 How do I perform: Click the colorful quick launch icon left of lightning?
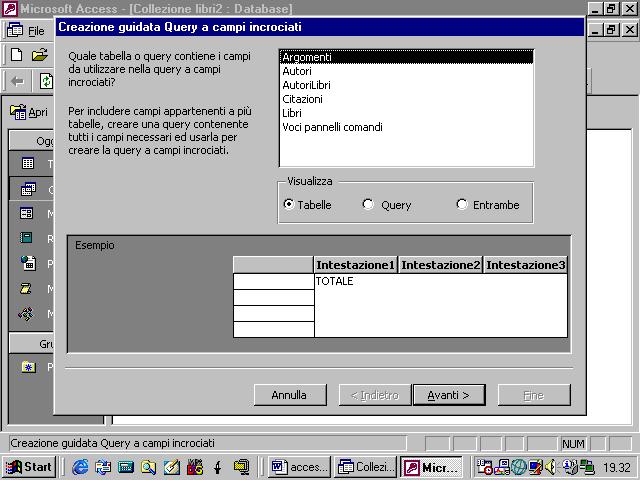[x=195, y=467]
